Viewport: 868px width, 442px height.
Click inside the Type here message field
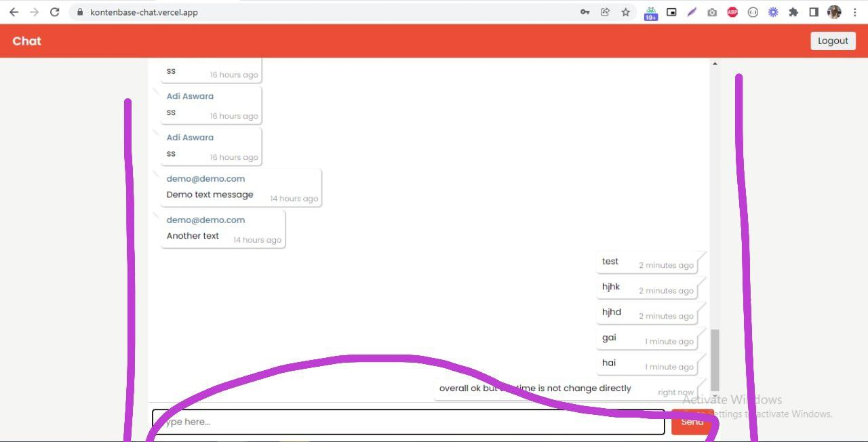[x=407, y=422]
